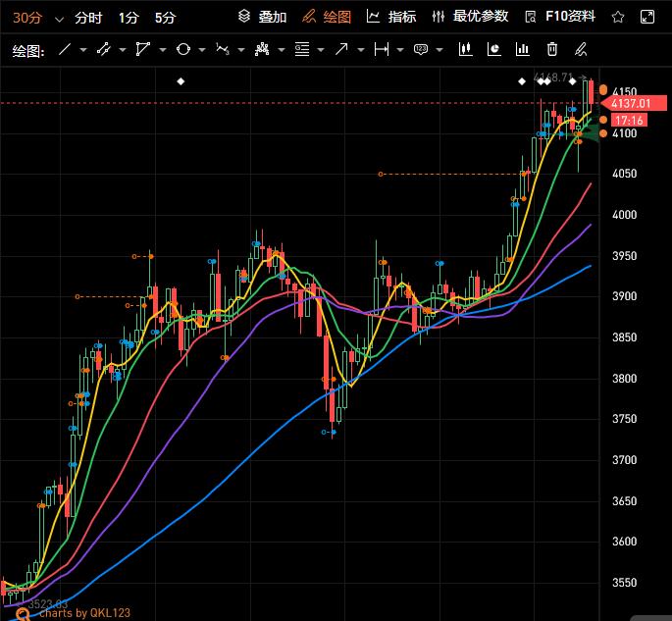Viewport: 672px width, 621px height.
Task: Select the candlestick chart icon in toolbar
Action: pyautogui.click(x=465, y=49)
